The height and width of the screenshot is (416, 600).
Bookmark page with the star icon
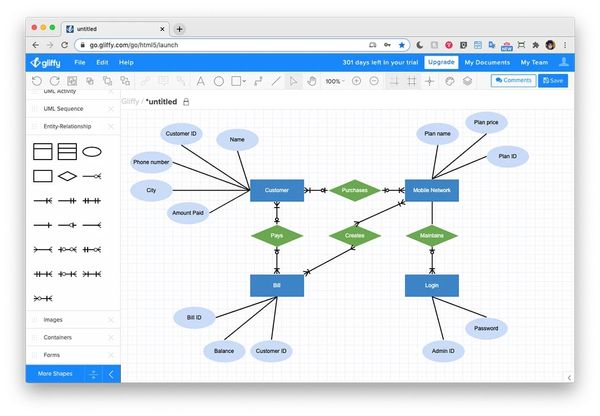401,45
